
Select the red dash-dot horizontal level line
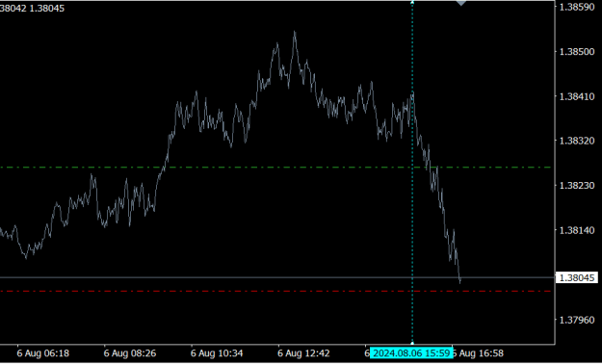click(275, 292)
